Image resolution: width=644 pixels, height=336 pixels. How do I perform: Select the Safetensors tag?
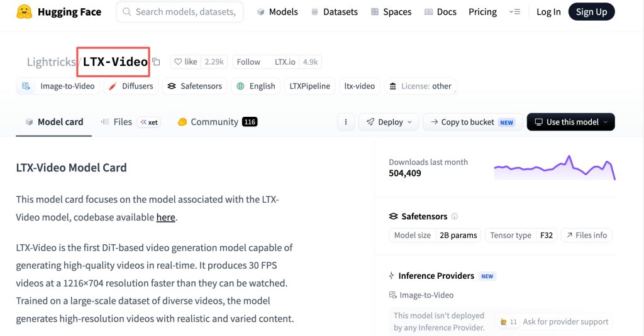(195, 86)
